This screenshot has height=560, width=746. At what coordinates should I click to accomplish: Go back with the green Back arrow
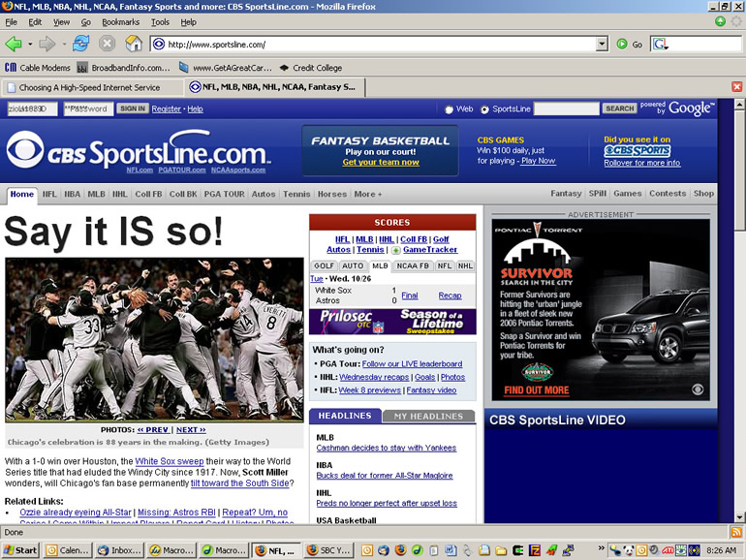14,45
